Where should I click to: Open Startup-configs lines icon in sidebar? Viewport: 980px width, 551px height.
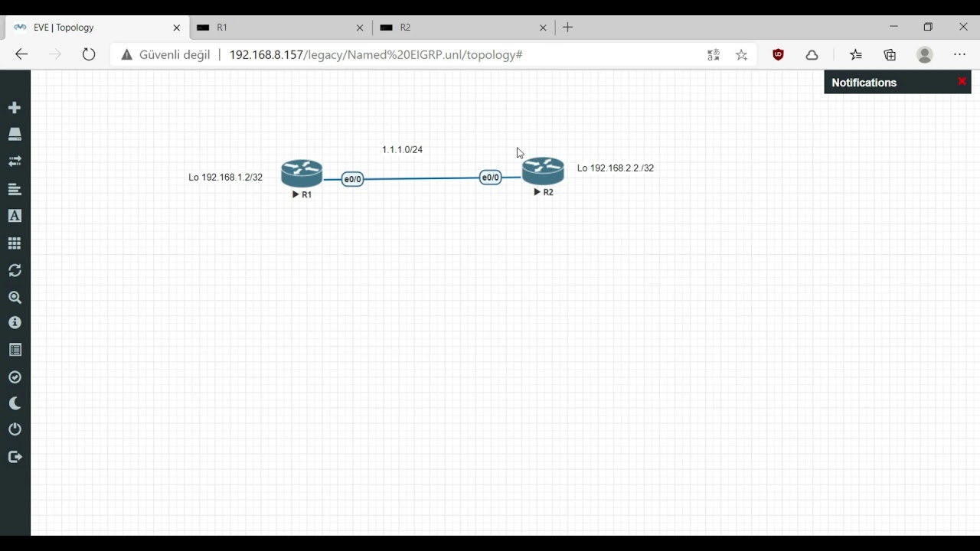[15, 189]
